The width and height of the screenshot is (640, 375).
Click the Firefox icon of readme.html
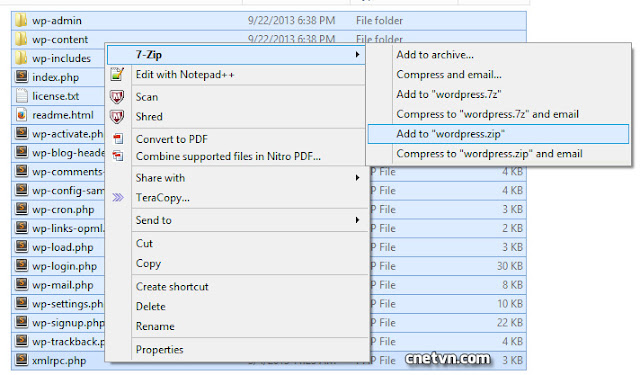coord(21,115)
